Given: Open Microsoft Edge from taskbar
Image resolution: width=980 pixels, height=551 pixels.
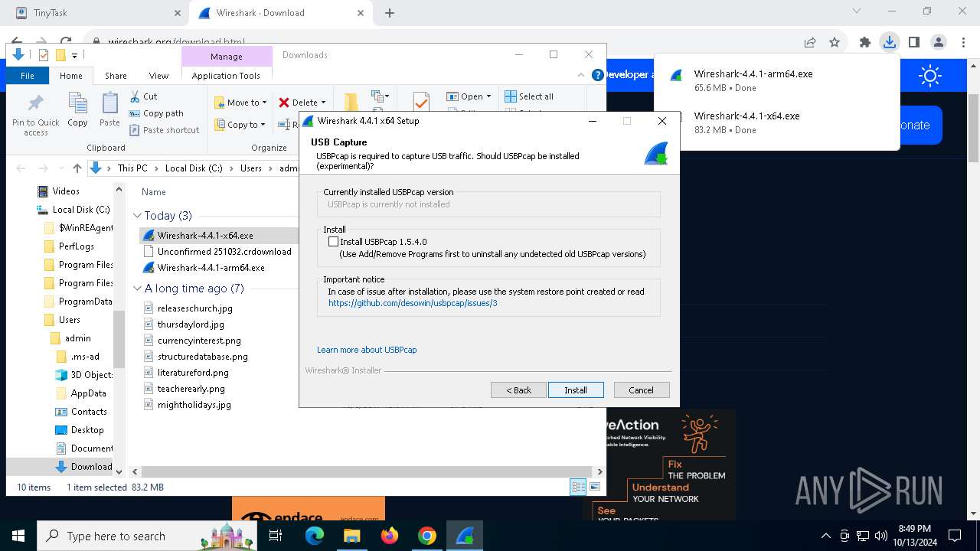Looking at the screenshot, I should (315, 536).
